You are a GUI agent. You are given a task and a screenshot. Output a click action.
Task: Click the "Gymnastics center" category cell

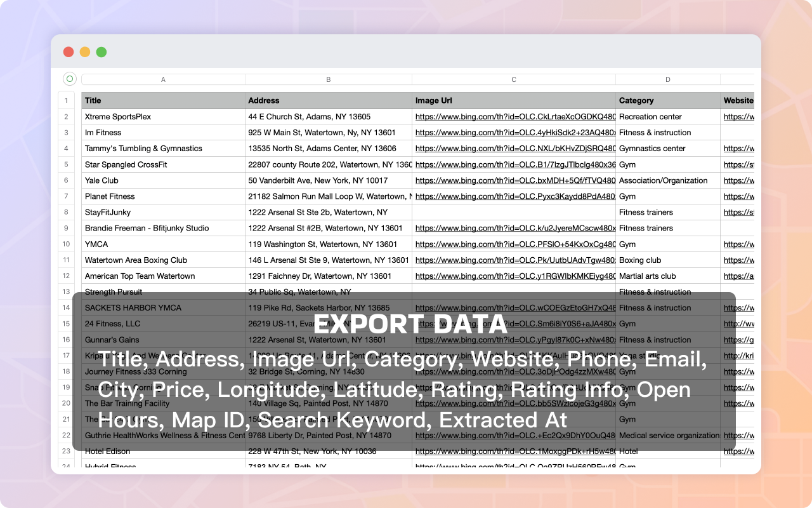[668, 149]
